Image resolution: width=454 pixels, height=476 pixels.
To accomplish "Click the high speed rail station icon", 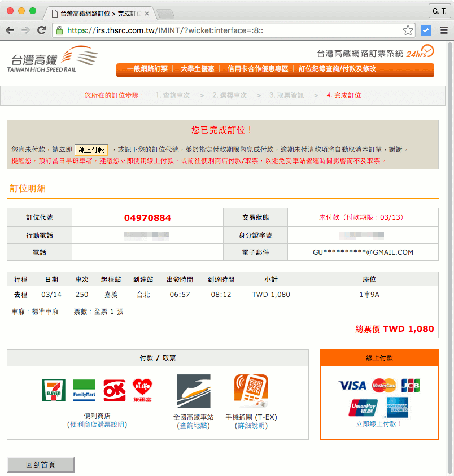I will pos(193,391).
